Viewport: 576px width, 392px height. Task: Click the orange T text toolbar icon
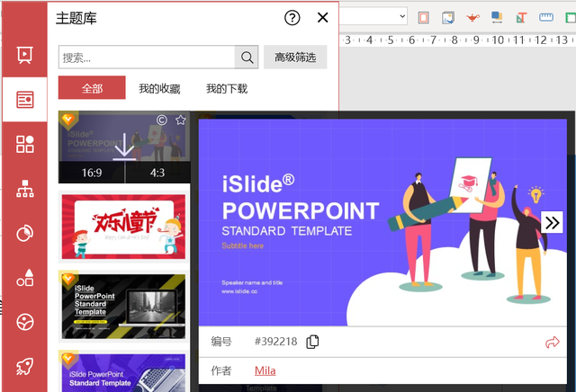click(521, 18)
